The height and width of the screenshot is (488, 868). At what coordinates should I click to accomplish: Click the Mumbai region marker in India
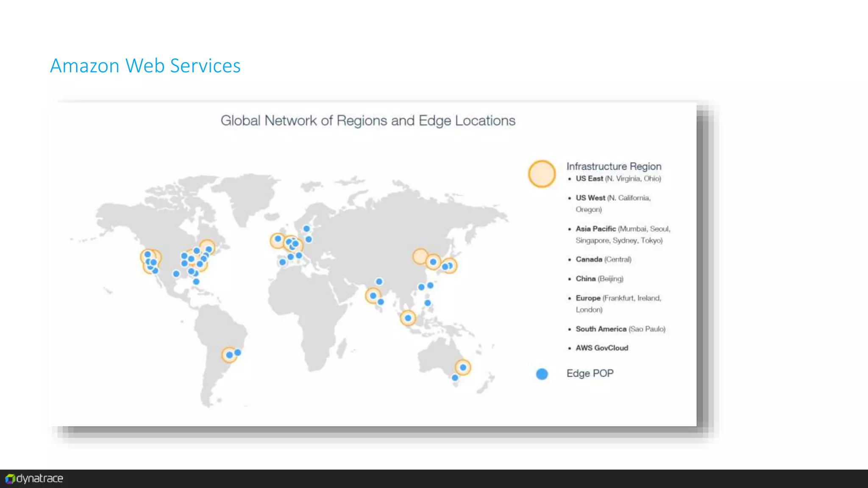click(x=373, y=296)
